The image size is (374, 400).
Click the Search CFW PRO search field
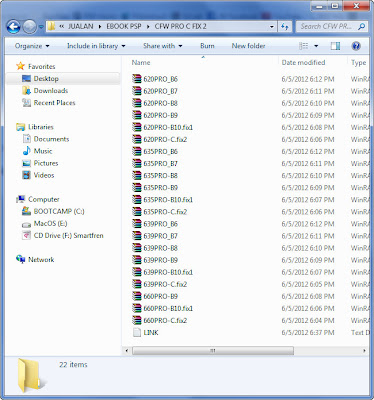(x=332, y=26)
